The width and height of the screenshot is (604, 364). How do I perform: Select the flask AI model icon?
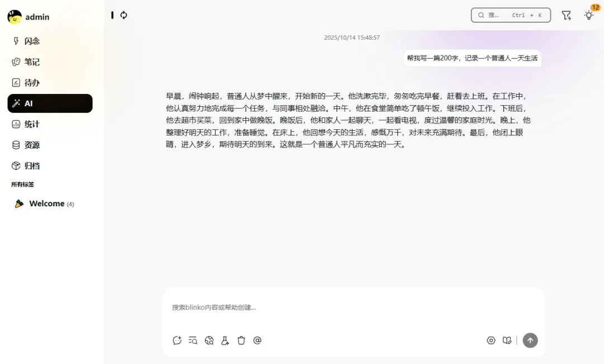pos(225,340)
